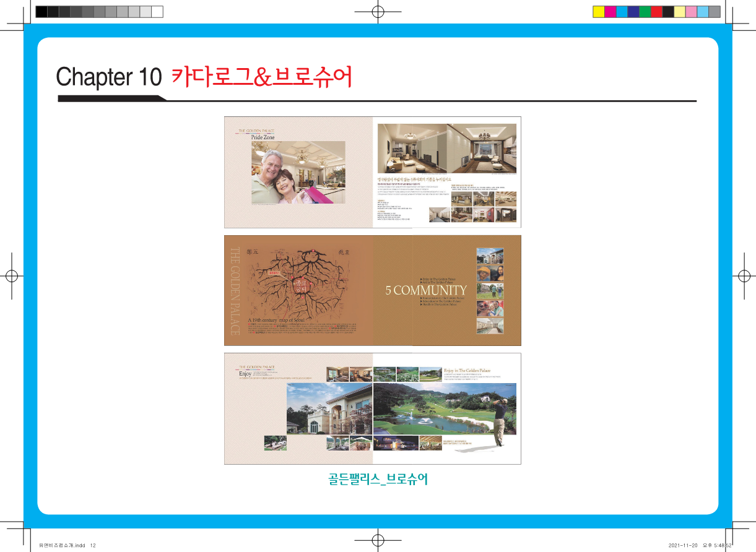Click the "Chapter 10" heading text
The height and width of the screenshot is (552, 756).
(x=109, y=77)
